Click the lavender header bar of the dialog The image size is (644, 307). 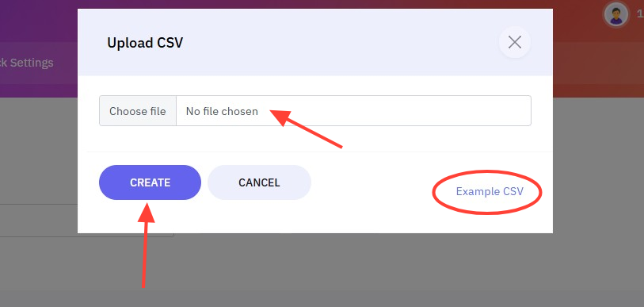pos(315,42)
